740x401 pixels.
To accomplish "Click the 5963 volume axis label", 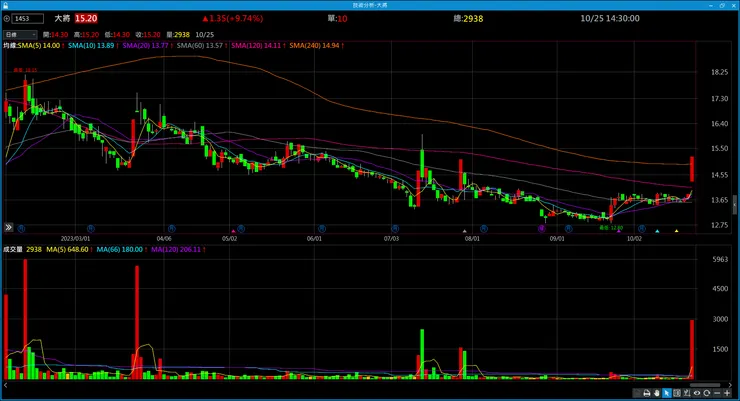I will tap(720, 259).
